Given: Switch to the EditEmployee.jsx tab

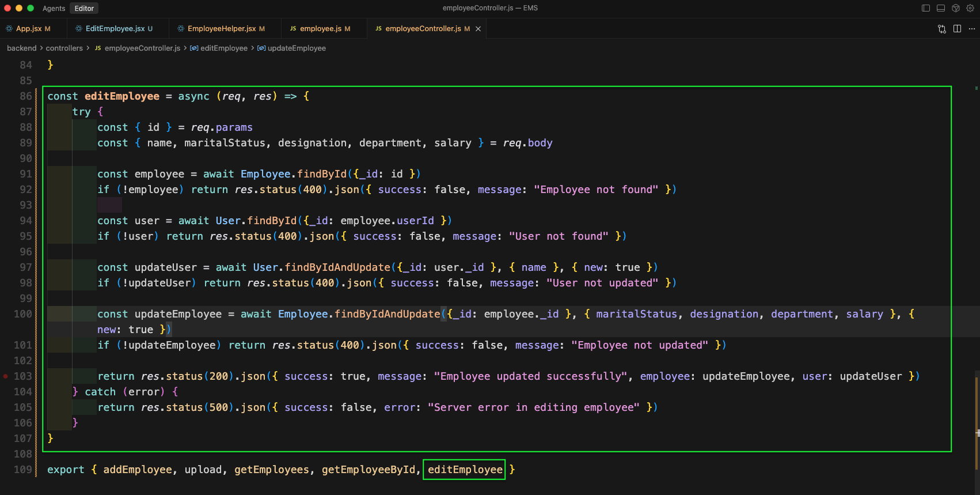Looking at the screenshot, I should 118,28.
